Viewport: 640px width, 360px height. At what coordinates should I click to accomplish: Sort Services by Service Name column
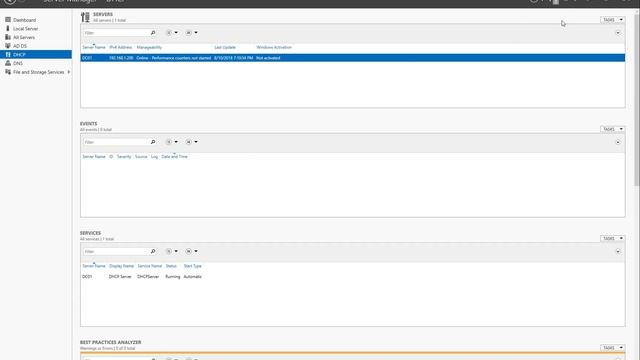coord(149,266)
